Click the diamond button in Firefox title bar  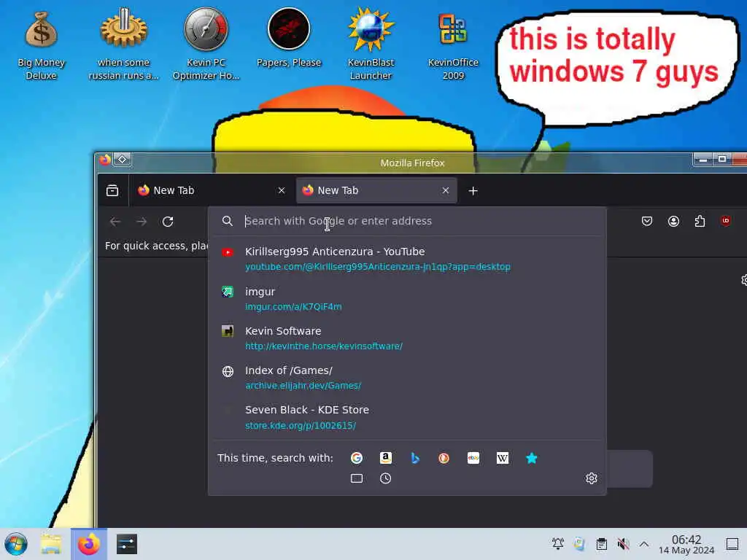pos(123,160)
